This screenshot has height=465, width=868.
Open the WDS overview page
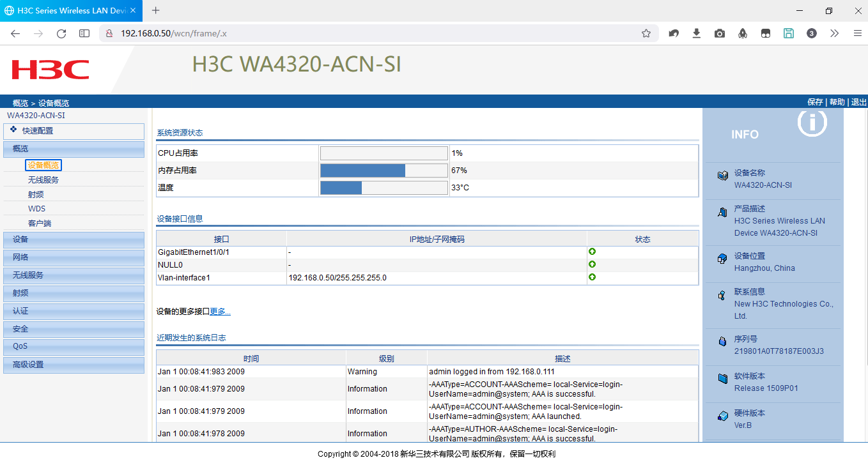pyautogui.click(x=36, y=209)
